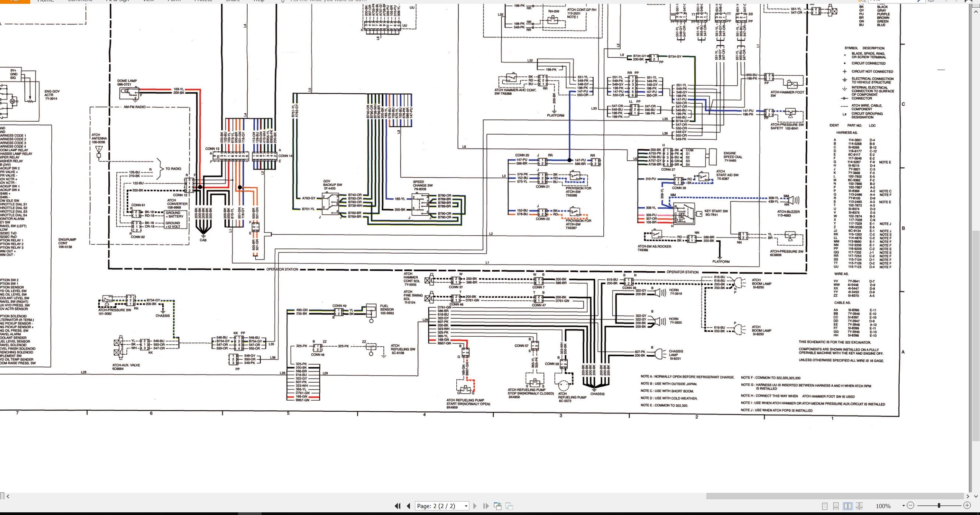Viewport: 980px width, 515px height.
Task: Switch to continuous facing view
Action: [859, 506]
